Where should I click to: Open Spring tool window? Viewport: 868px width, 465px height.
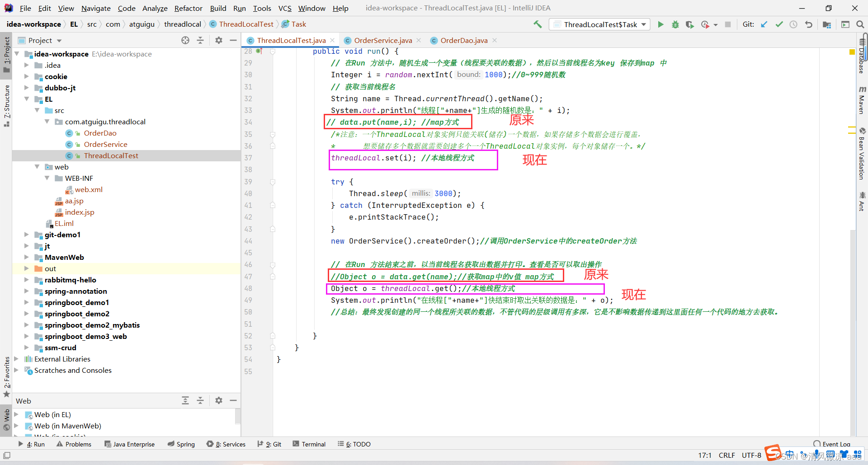coord(181,444)
